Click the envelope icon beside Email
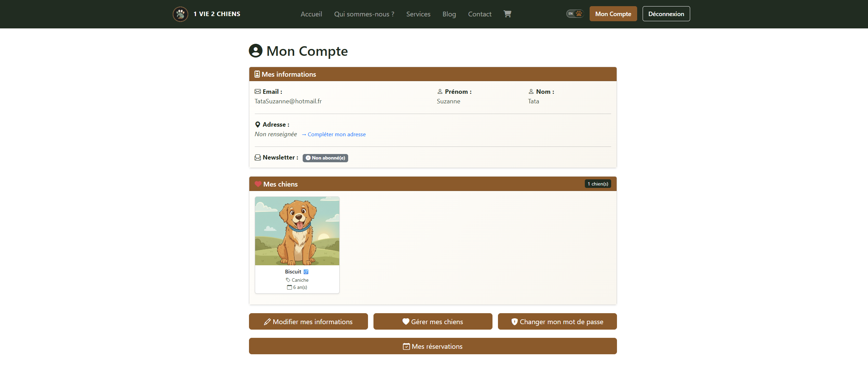This screenshot has height=370, width=868. [x=258, y=91]
